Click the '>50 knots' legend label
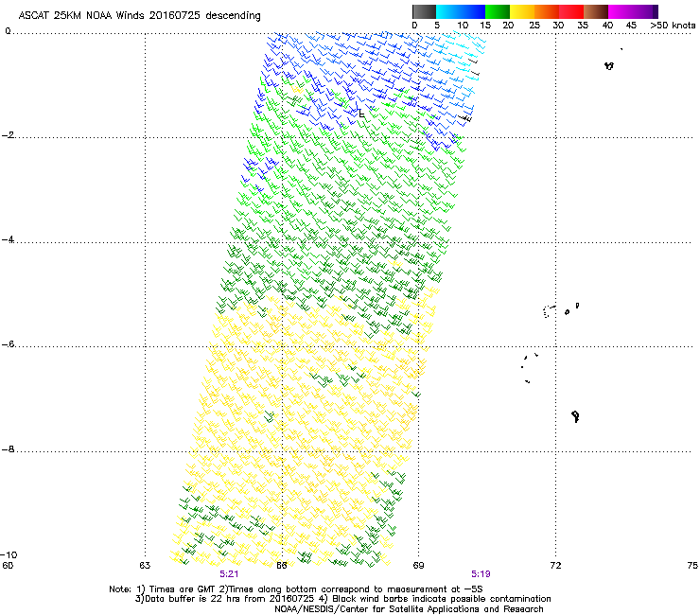700x615 pixels. pos(673,26)
